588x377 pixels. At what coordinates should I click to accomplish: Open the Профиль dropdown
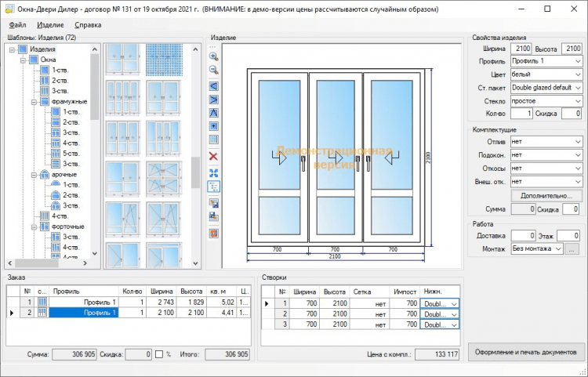(x=546, y=61)
